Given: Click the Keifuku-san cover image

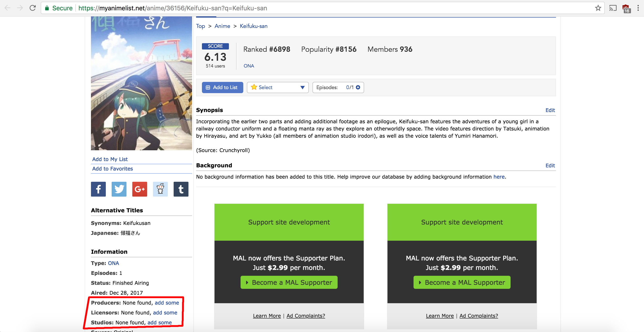Looking at the screenshot, I should coord(142,83).
